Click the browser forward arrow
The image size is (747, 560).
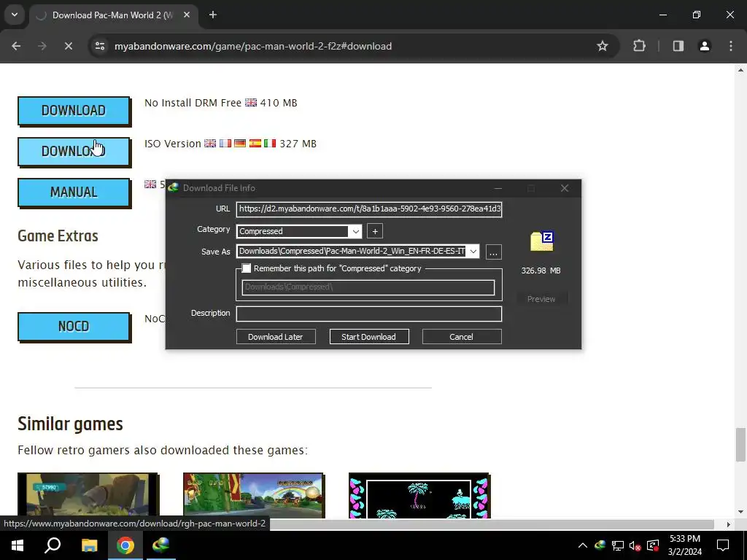[42, 46]
